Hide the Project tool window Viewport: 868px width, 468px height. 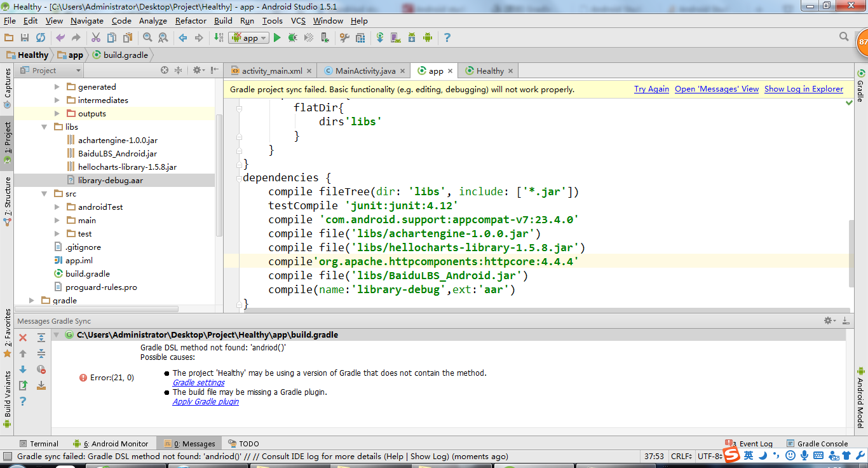tap(214, 71)
